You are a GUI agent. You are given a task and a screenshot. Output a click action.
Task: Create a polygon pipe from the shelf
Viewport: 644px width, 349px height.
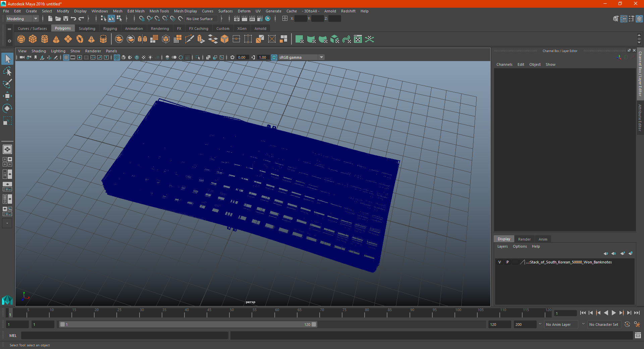pos(103,39)
